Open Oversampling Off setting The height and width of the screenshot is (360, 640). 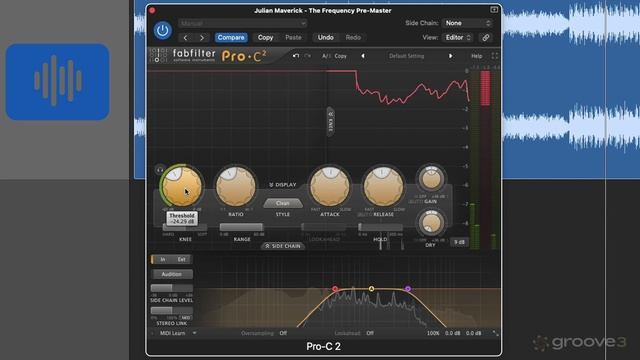click(283, 333)
